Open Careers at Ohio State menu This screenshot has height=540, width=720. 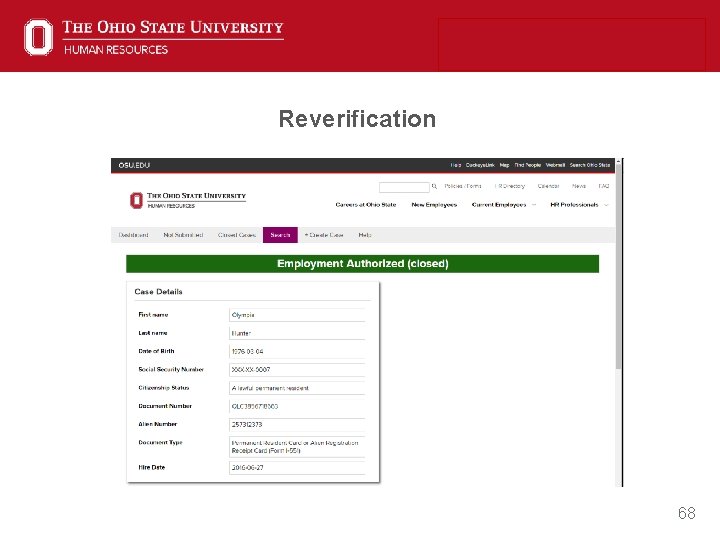click(366, 205)
